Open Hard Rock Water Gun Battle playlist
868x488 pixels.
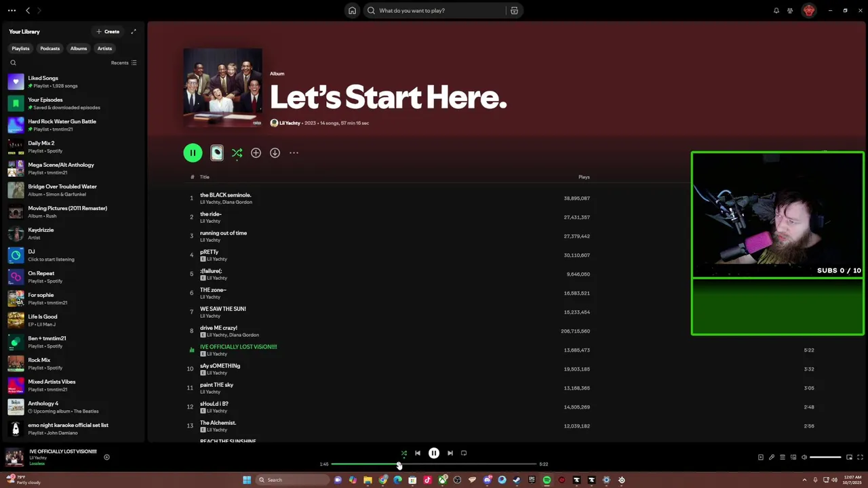72,125
